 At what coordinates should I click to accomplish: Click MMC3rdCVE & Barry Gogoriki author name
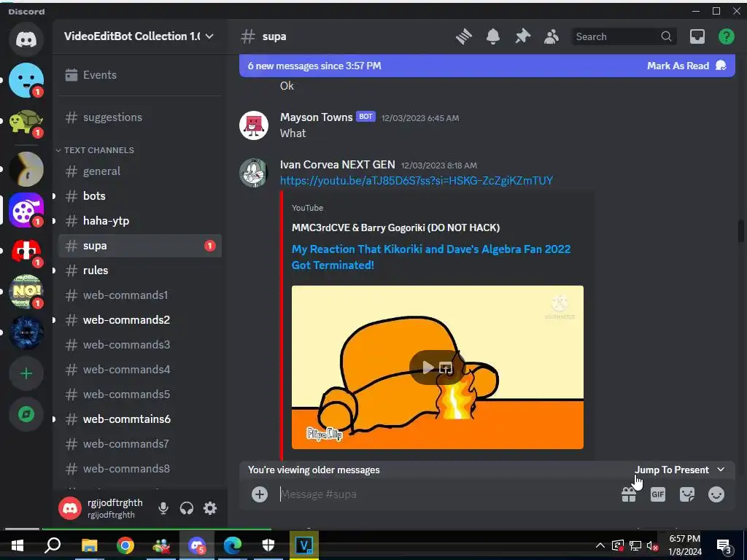click(x=395, y=227)
